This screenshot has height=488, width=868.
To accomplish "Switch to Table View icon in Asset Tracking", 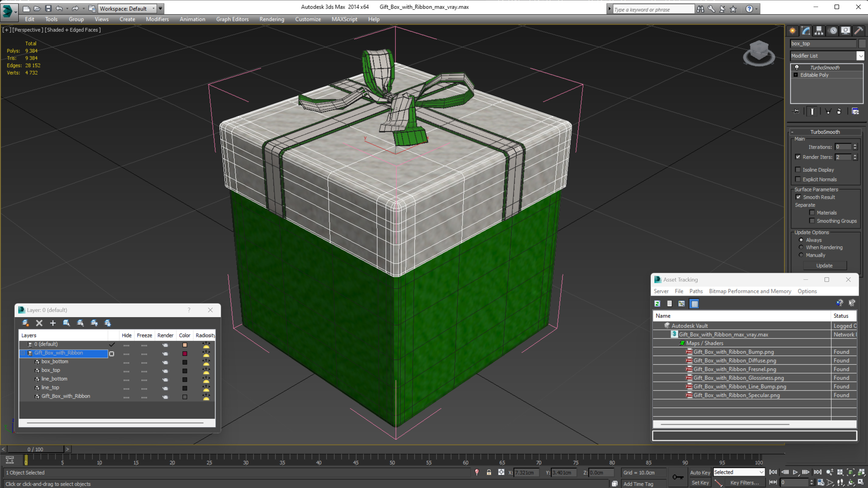I will 695,303.
